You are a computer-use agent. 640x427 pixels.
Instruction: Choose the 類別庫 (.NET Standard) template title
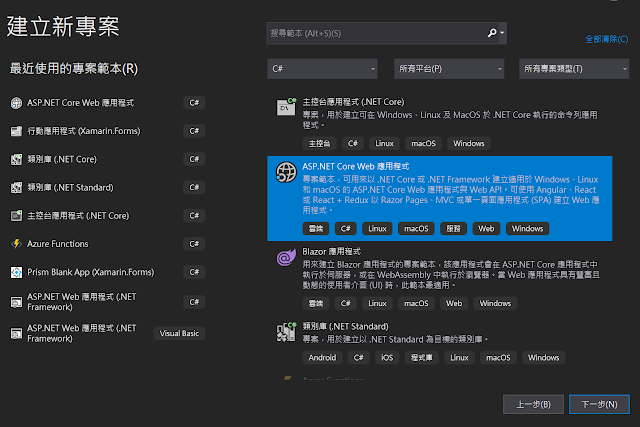pyautogui.click(x=345, y=327)
